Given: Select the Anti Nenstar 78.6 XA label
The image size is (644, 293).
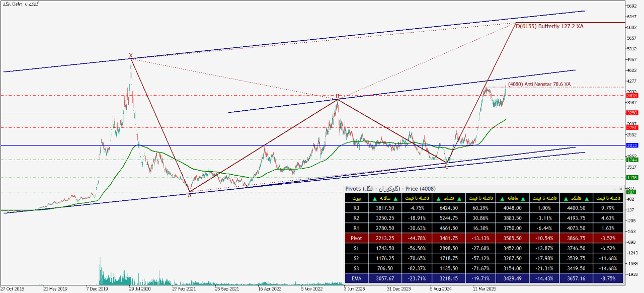Looking at the screenshot, I should 539,84.
